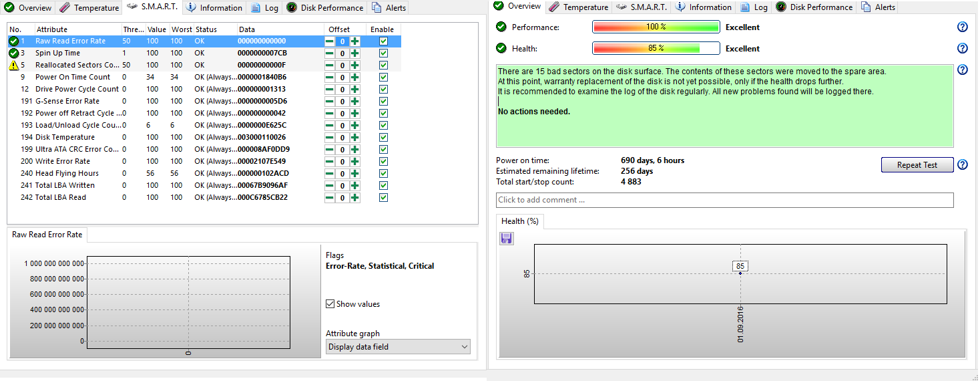Screen dimensions: 980x381
Task: Click data value 00000000000F
Action: click(262, 66)
